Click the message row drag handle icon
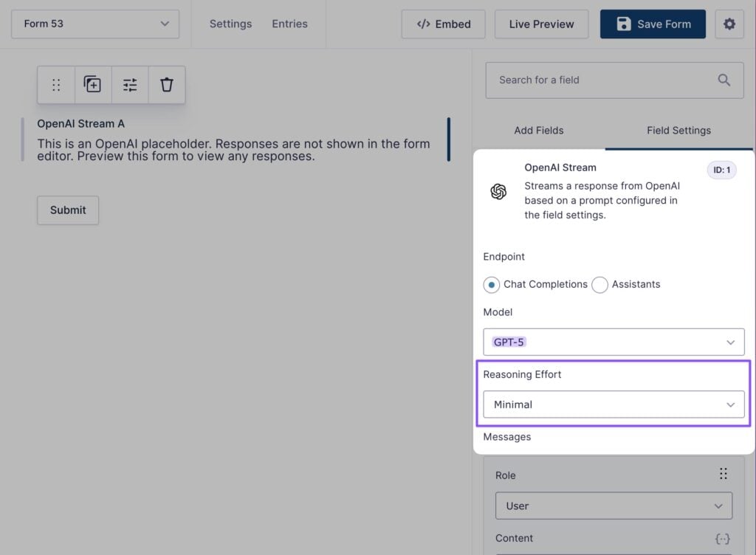Screen dimensions: 756x555 tap(723, 474)
